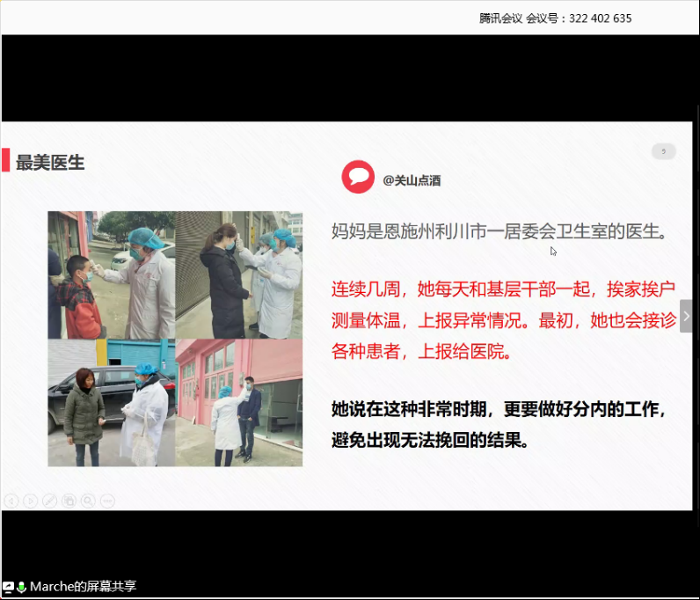Click the green microphone status icon
700x600 pixels.
click(x=21, y=587)
